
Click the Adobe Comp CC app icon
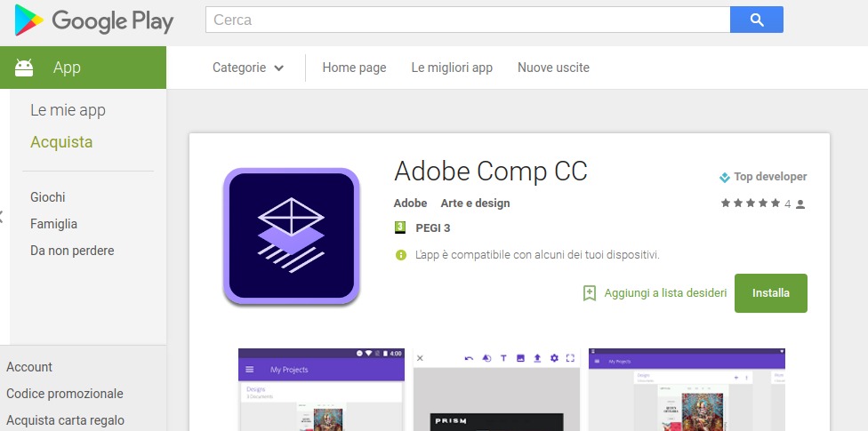click(x=292, y=235)
